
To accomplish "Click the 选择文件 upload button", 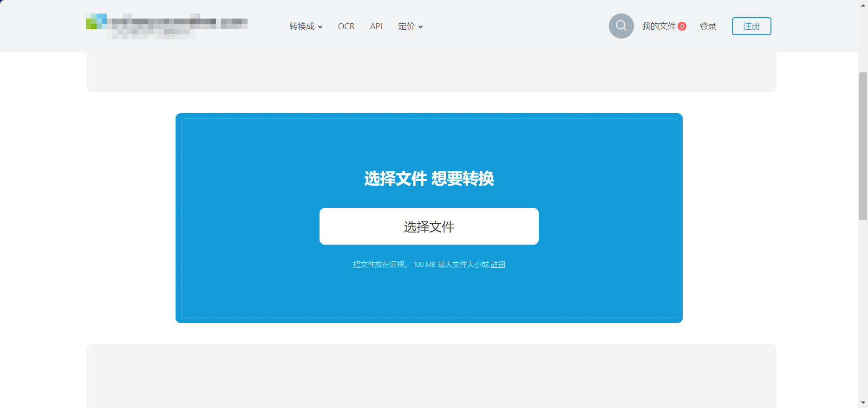I will coord(429,227).
